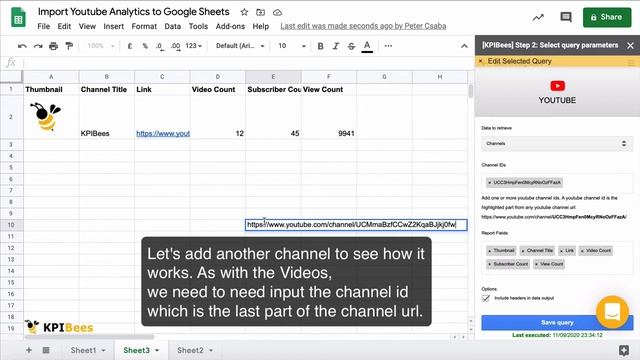This screenshot has height=360, width=640.
Task: Open the Add-ons menu
Action: click(230, 26)
